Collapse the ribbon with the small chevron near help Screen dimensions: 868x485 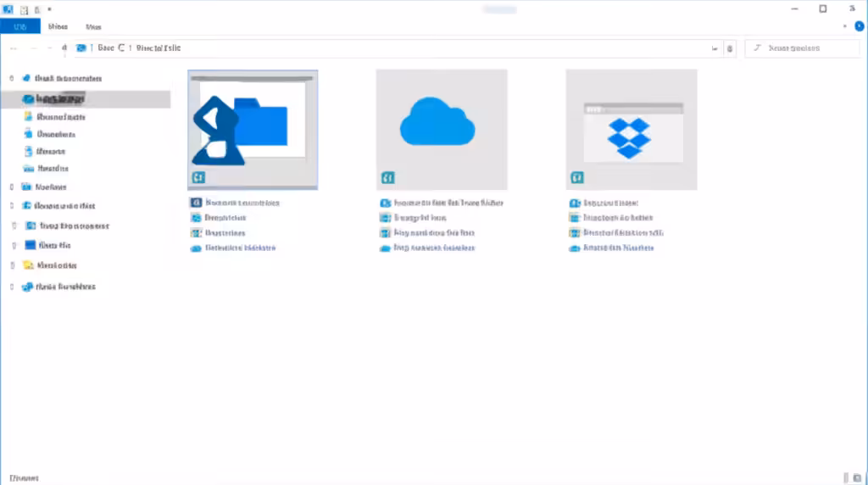[x=845, y=26]
